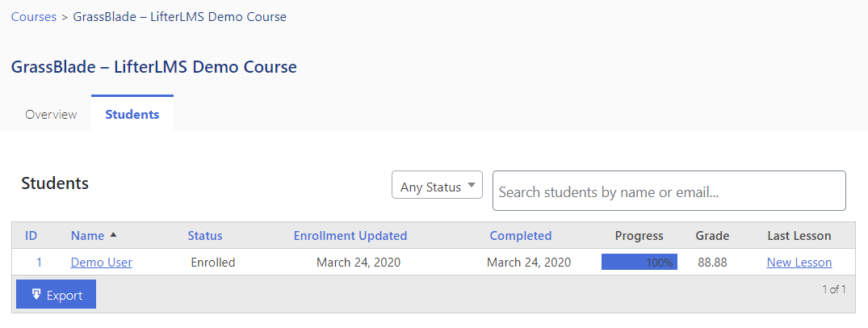Open the Demo User student link
868x328 pixels.
pyautogui.click(x=101, y=262)
